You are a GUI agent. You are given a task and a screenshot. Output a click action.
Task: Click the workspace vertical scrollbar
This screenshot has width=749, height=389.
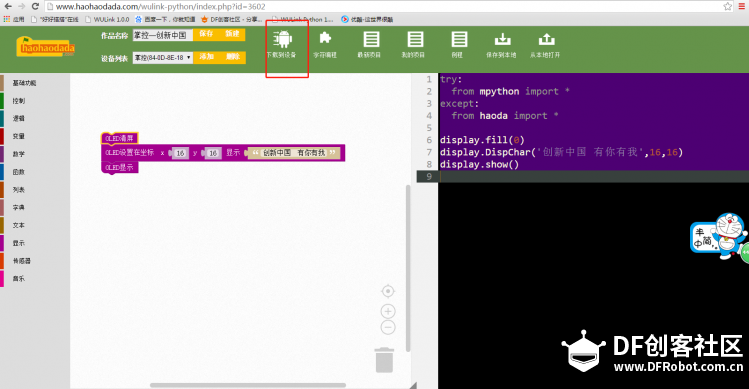(408, 268)
